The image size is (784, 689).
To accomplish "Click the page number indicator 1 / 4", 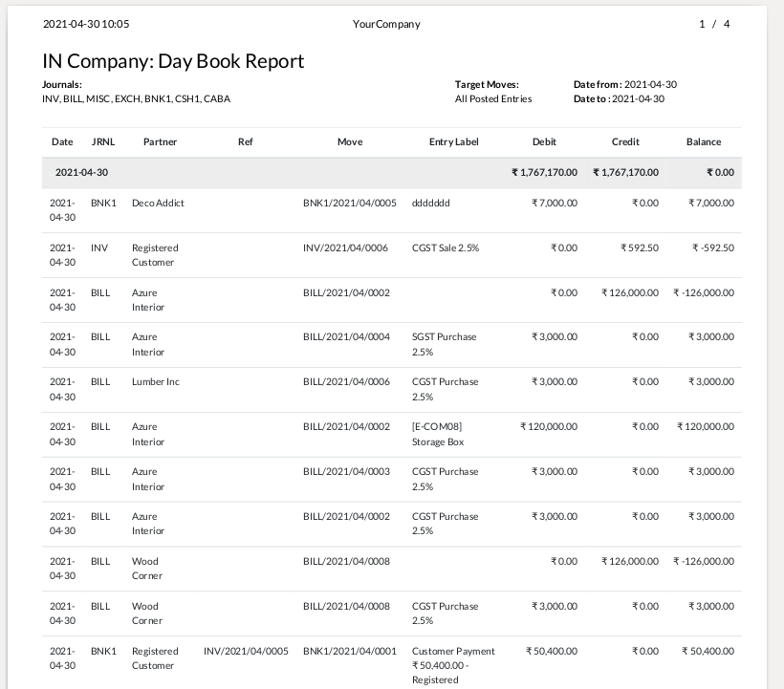I will click(x=714, y=24).
